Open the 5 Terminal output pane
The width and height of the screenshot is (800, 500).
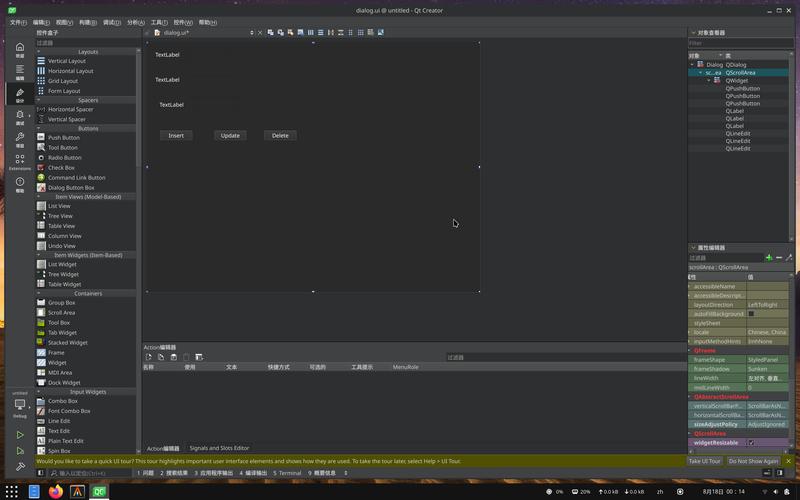click(287, 473)
